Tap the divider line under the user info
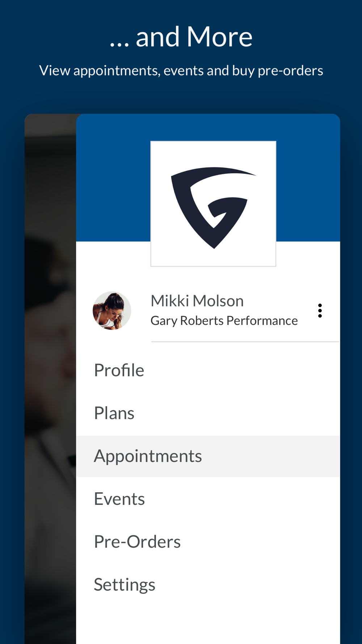The width and height of the screenshot is (362, 644). tap(245, 342)
